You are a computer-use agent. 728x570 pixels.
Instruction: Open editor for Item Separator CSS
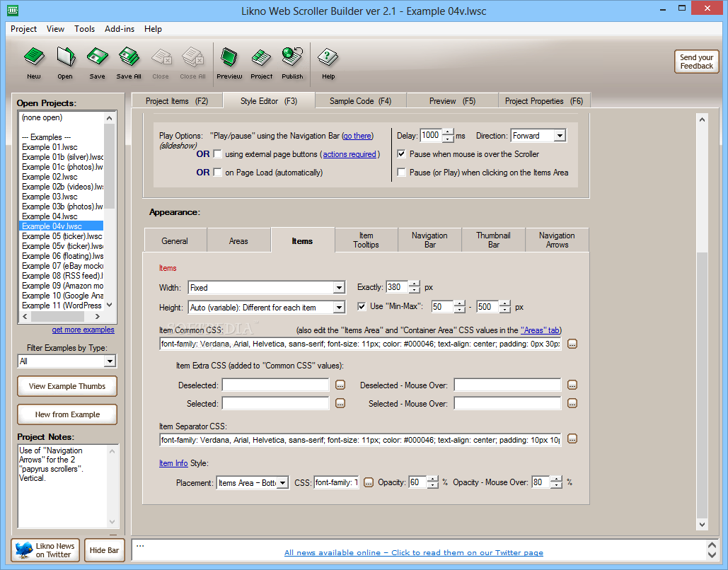(572, 439)
